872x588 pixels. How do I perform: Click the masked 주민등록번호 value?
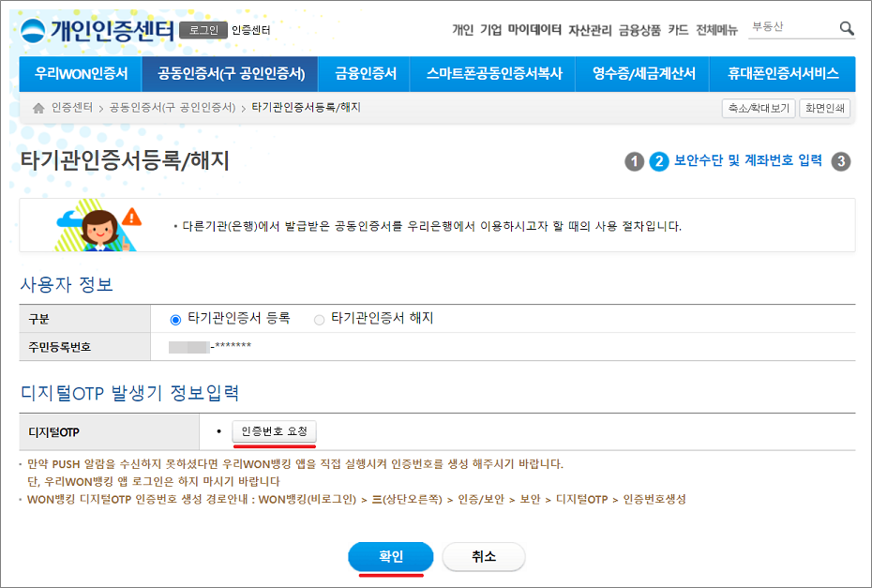point(210,347)
